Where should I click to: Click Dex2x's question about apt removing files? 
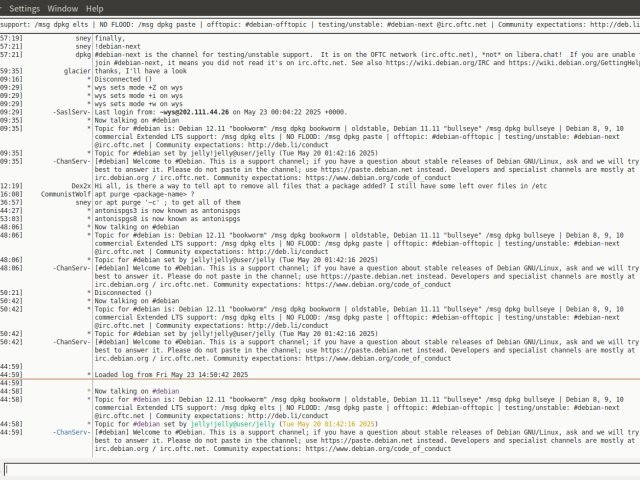321,186
